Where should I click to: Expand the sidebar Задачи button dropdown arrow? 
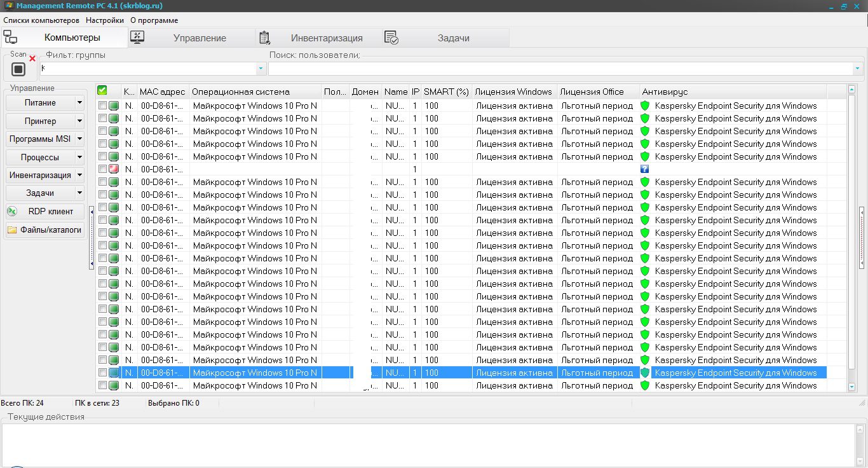79,193
